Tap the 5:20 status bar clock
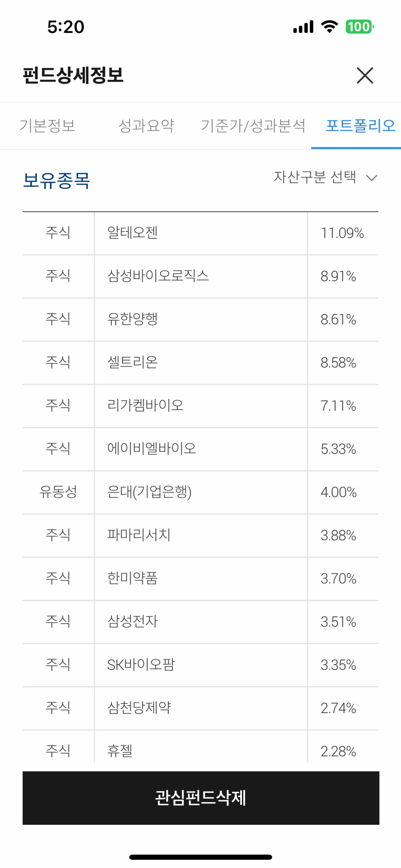Viewport: 401px width, 868px height. click(66, 27)
